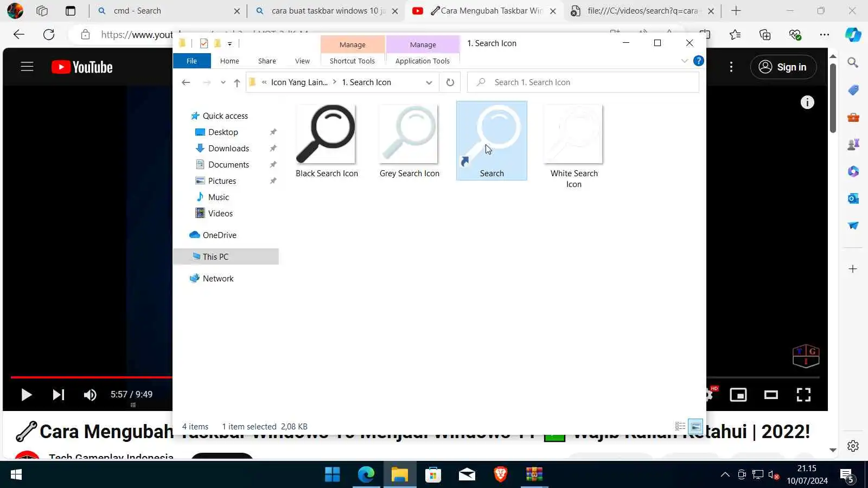
Task: Open Edge sidebar Search icon
Action: (x=853, y=63)
